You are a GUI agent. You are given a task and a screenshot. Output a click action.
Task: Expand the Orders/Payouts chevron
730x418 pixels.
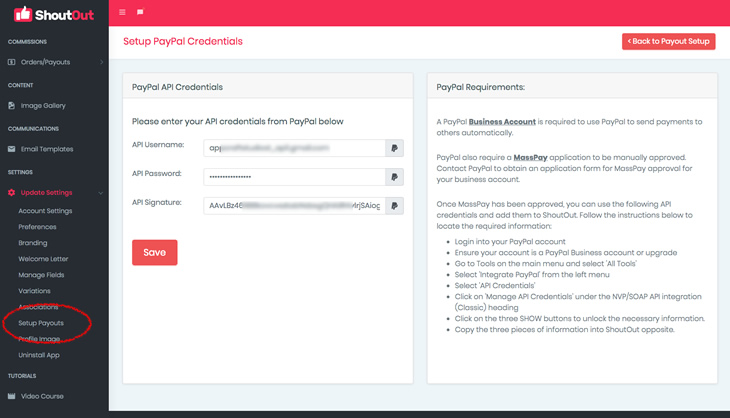tap(101, 62)
